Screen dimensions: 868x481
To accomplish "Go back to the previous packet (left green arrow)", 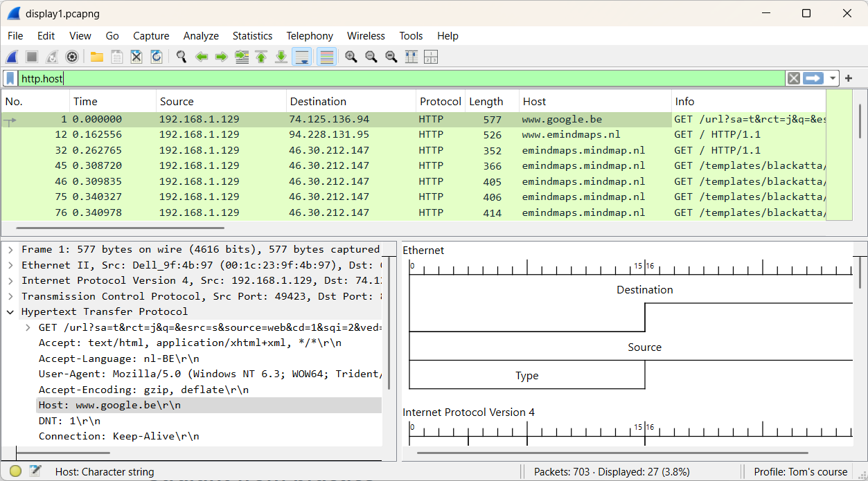I will coord(202,57).
